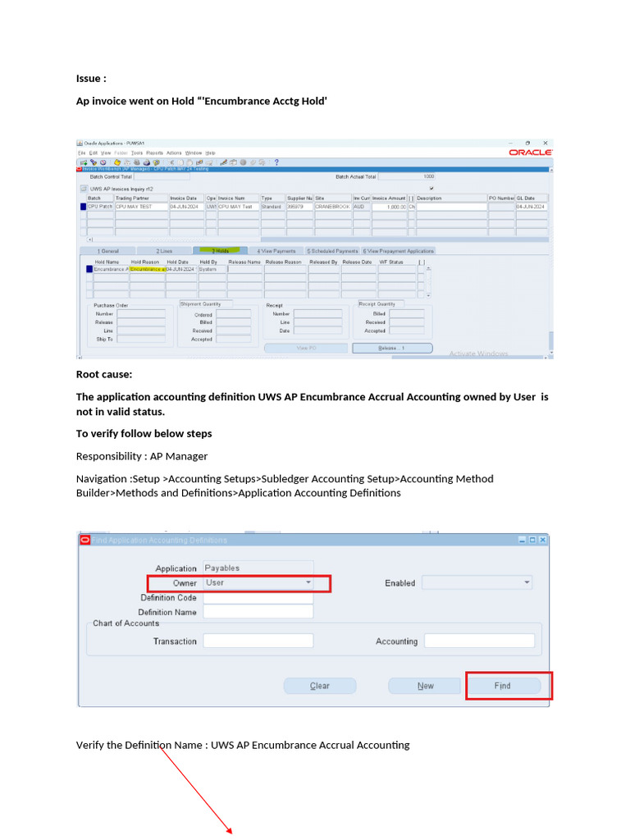Open the Edit menu
The height and width of the screenshot is (840, 630).
tap(94, 153)
